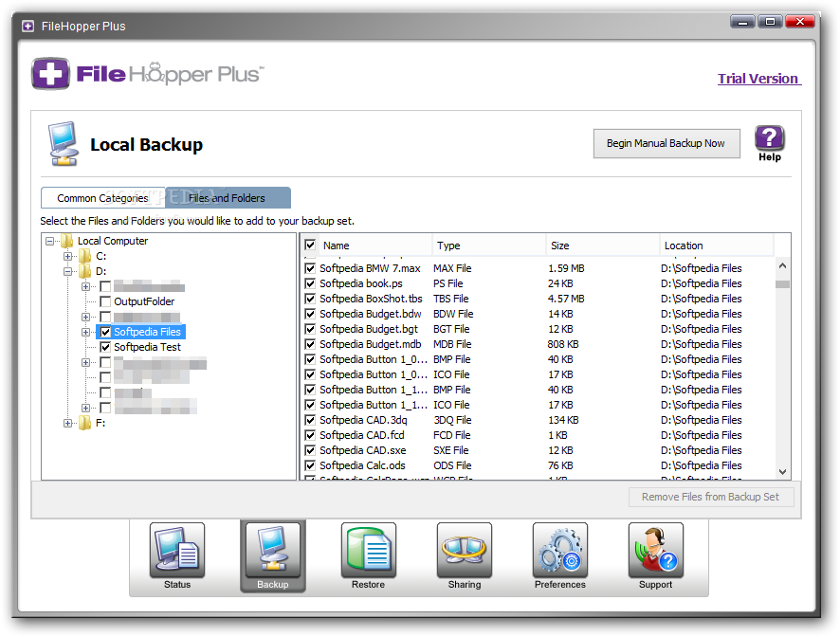Screen dimensions: 840x637
Task: Expand the blurred folder below OutputFolder
Action: tap(85, 317)
